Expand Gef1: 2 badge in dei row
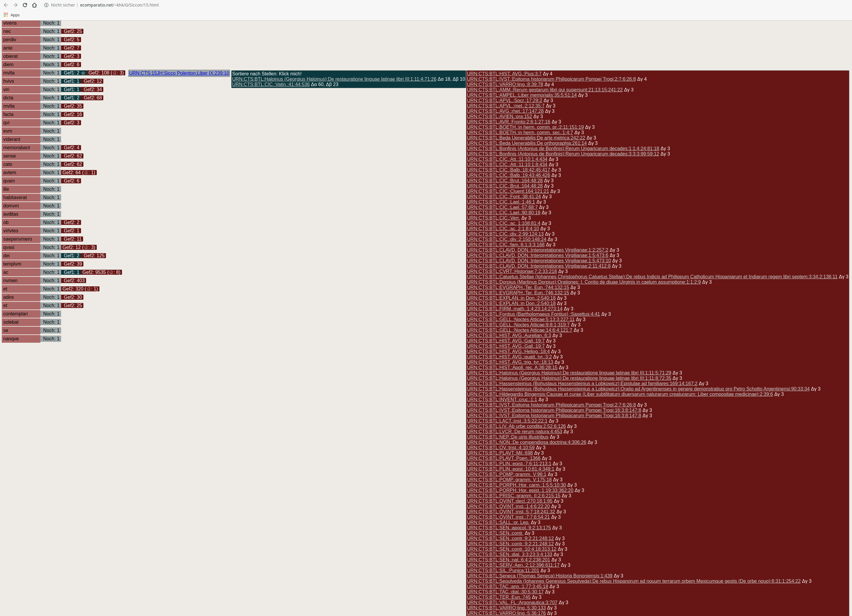The height and width of the screenshot is (616, 852). click(71, 256)
